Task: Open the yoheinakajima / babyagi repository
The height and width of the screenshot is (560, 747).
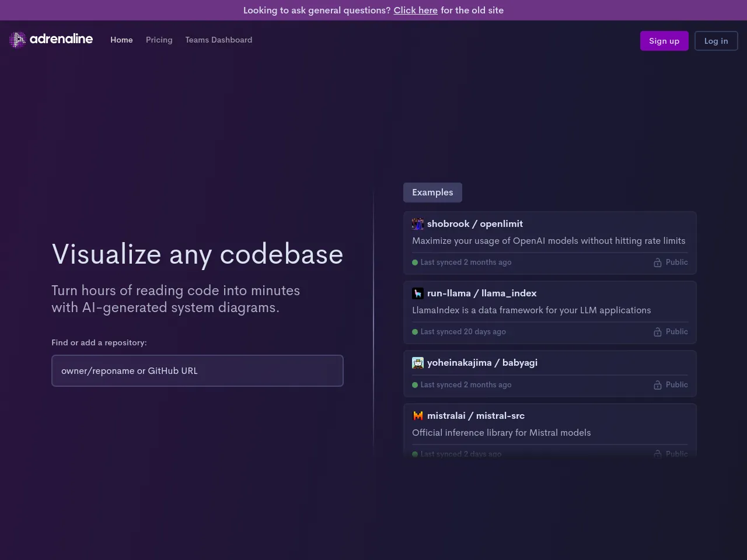Action: coord(482,363)
